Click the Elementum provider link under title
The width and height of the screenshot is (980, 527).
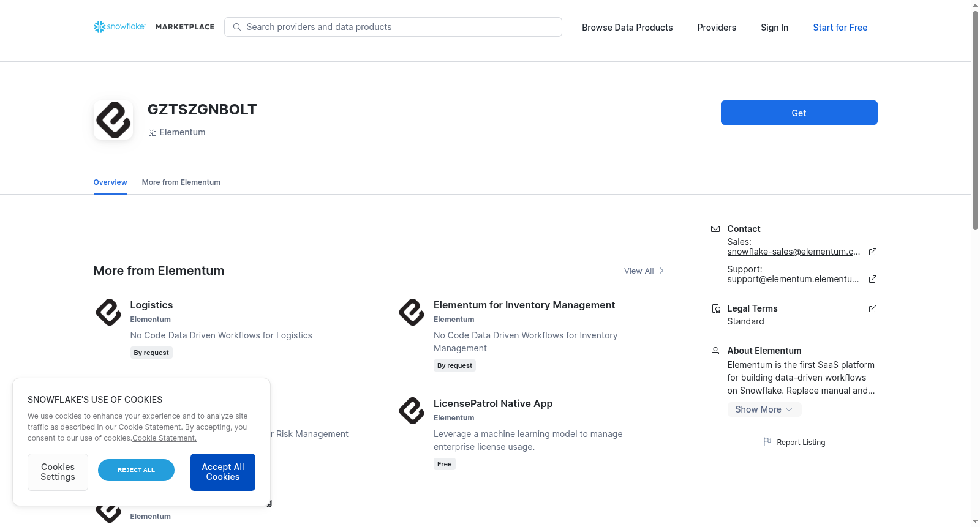183,132
